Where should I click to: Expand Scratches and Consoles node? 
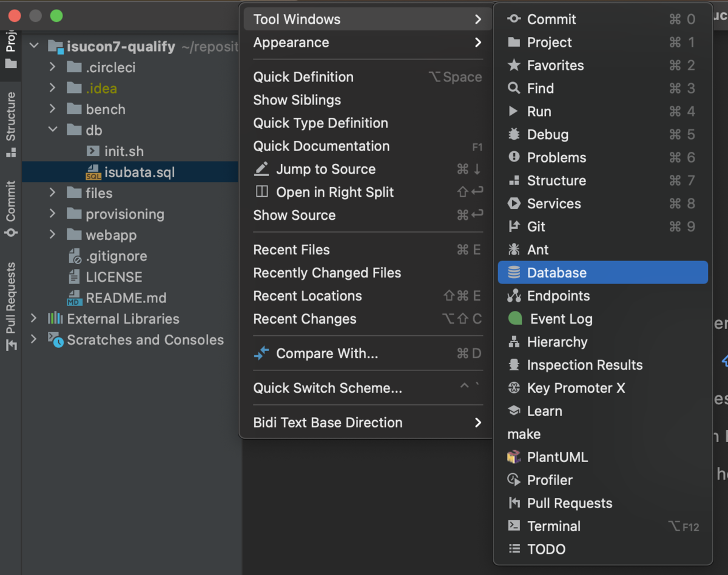(x=34, y=339)
